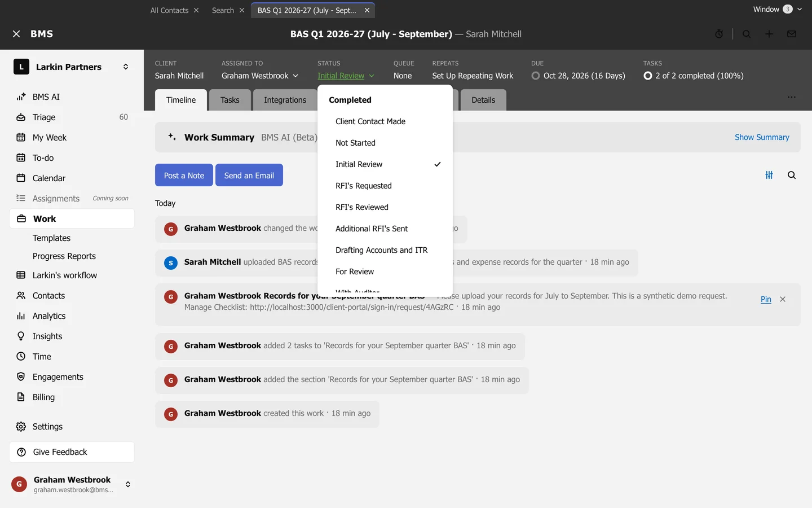Click Post a Note button
The width and height of the screenshot is (812, 508).
184,175
